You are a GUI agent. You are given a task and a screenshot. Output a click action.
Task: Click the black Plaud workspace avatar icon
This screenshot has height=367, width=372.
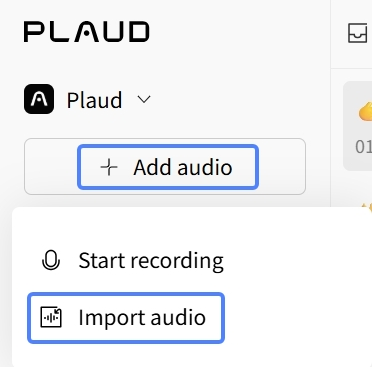39,99
